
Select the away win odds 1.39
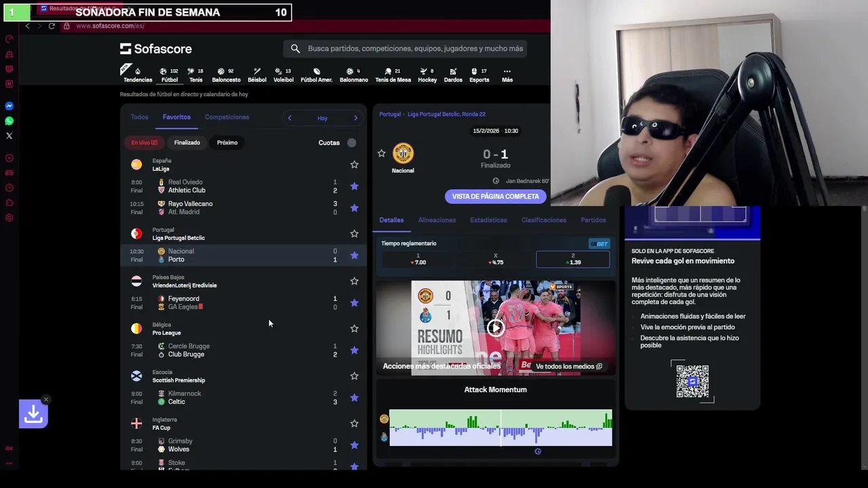pyautogui.click(x=572, y=260)
